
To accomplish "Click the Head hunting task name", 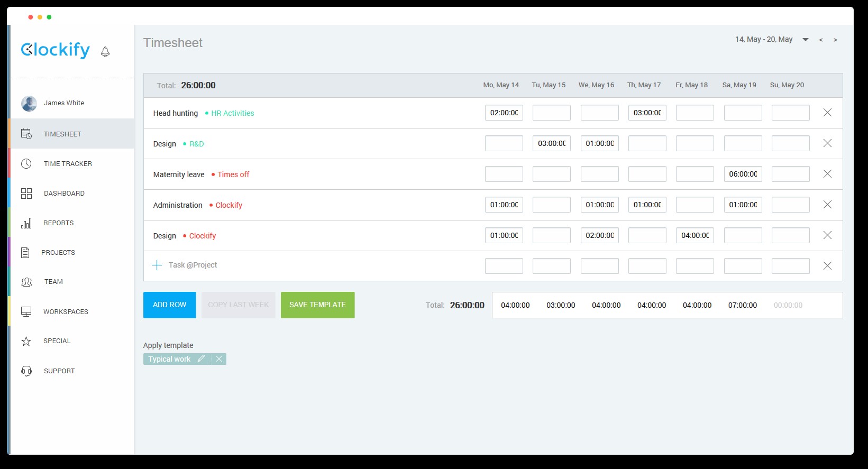I will 176,113.
